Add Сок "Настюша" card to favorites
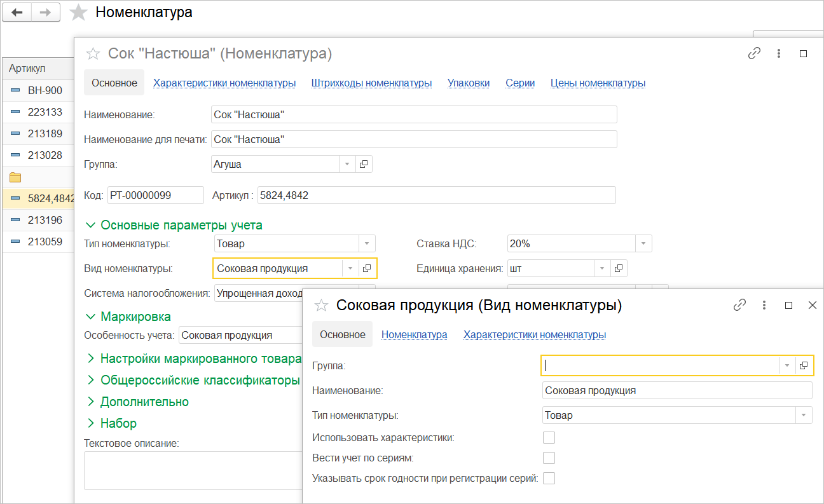The width and height of the screenshot is (824, 504). [93, 54]
